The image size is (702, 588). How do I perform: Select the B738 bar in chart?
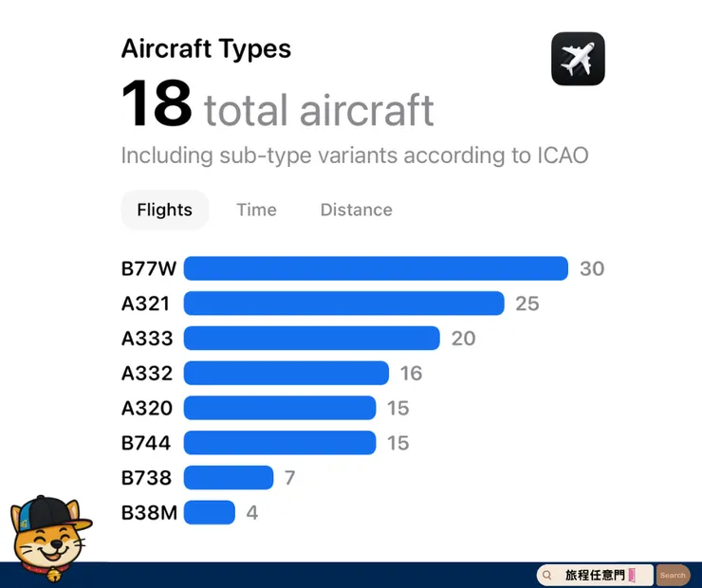tap(229, 477)
